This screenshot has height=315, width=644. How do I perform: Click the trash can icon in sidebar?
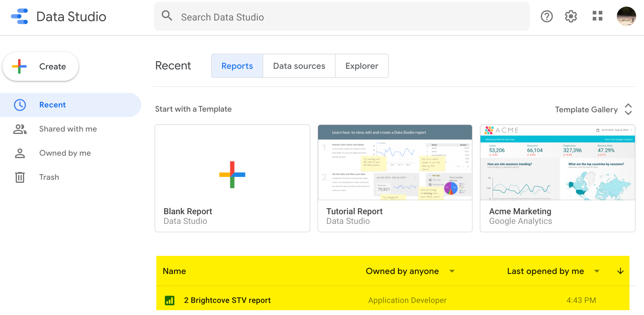(20, 177)
